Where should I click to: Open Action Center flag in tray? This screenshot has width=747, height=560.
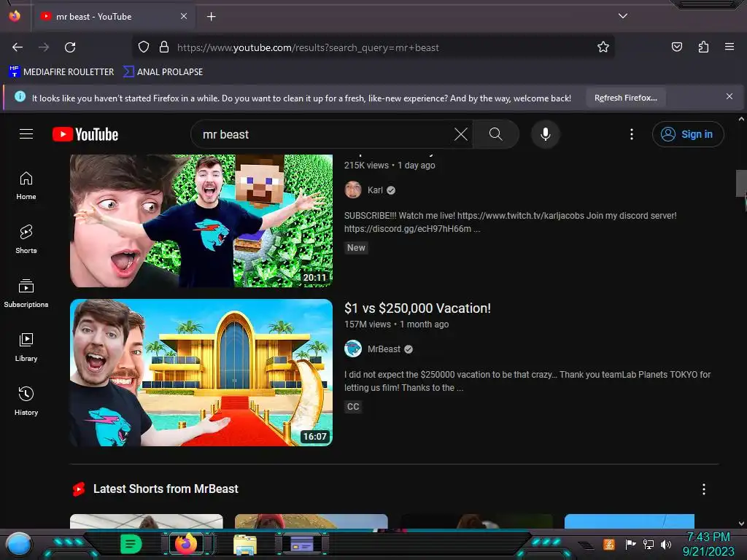tap(630, 544)
